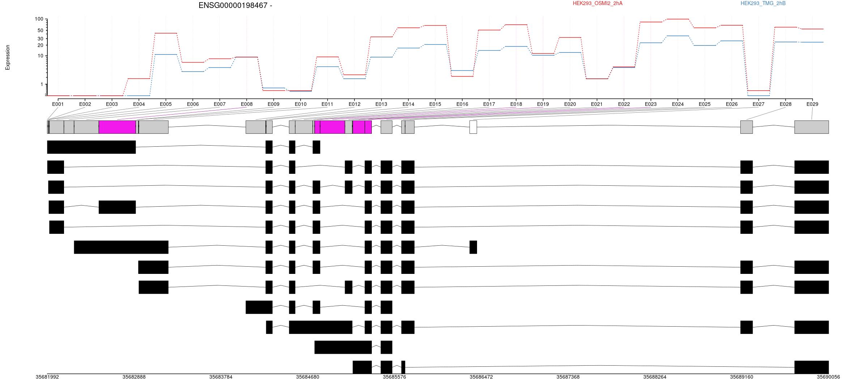Click the first exon of bottom transcript
The image size is (868, 383).
[x=362, y=367]
